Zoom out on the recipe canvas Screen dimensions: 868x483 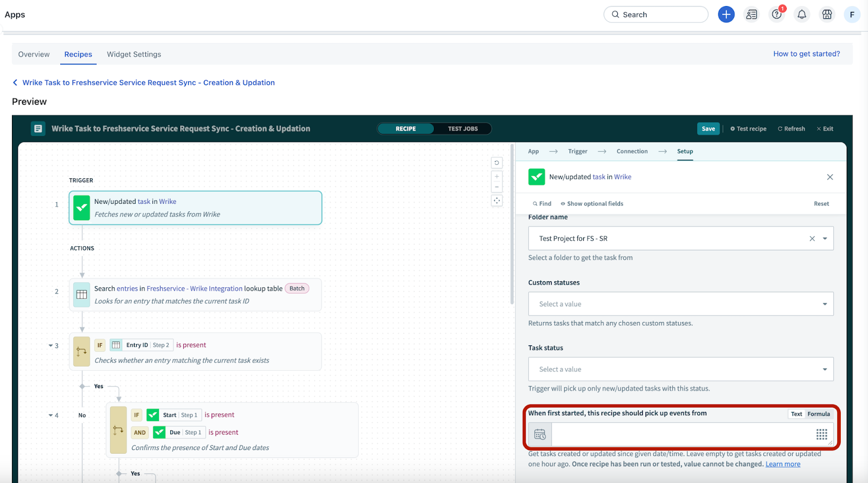click(496, 186)
